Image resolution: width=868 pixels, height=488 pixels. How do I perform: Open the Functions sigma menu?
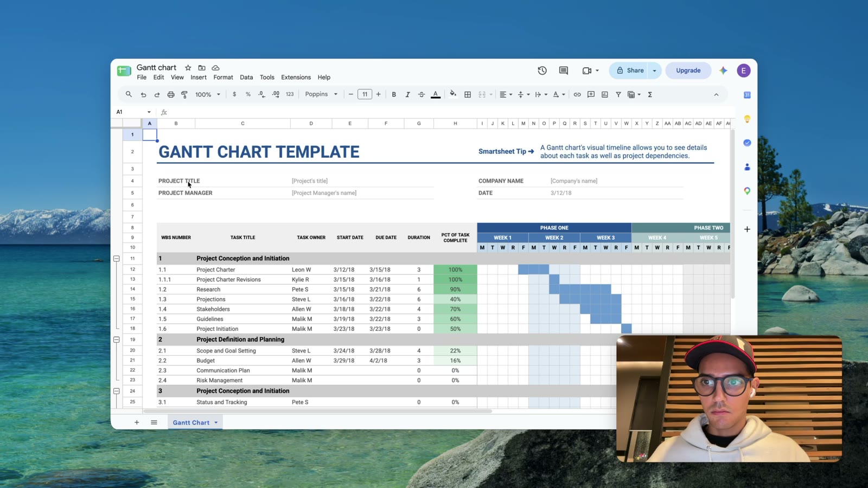point(650,94)
